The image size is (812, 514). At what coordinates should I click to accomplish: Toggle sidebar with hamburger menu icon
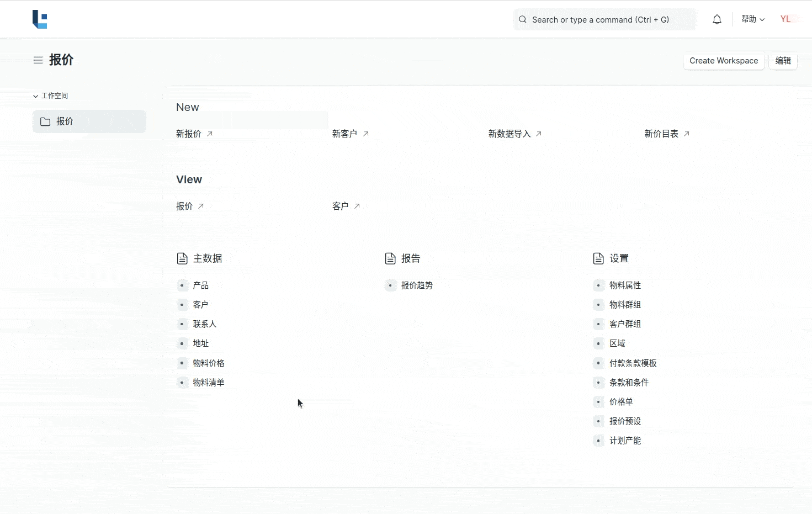tap(38, 60)
